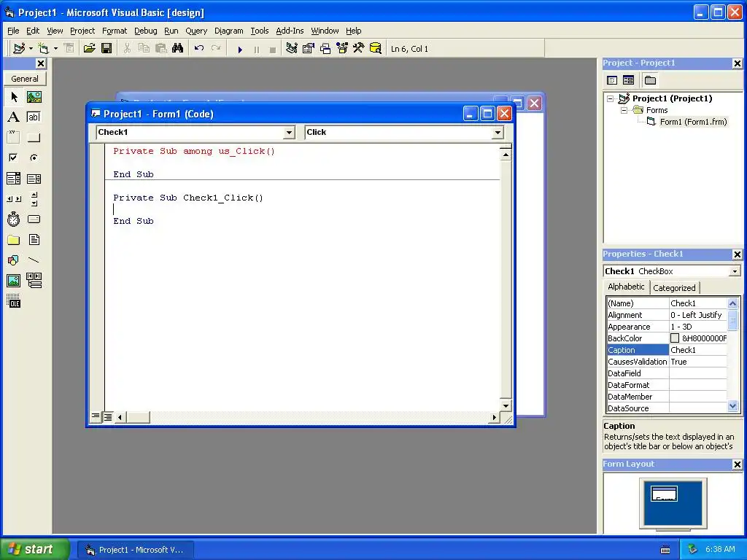The image size is (747, 560).
Task: Click the Add Form toolbar icon
Action: 43,49
